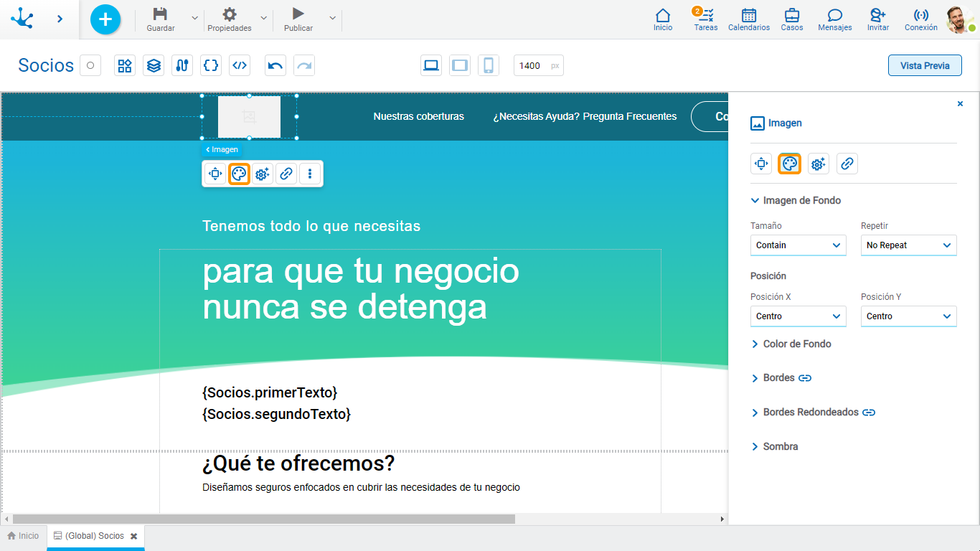The width and height of the screenshot is (980, 551).
Task: Click the gear settings icon in floating toolbar
Action: (x=263, y=174)
